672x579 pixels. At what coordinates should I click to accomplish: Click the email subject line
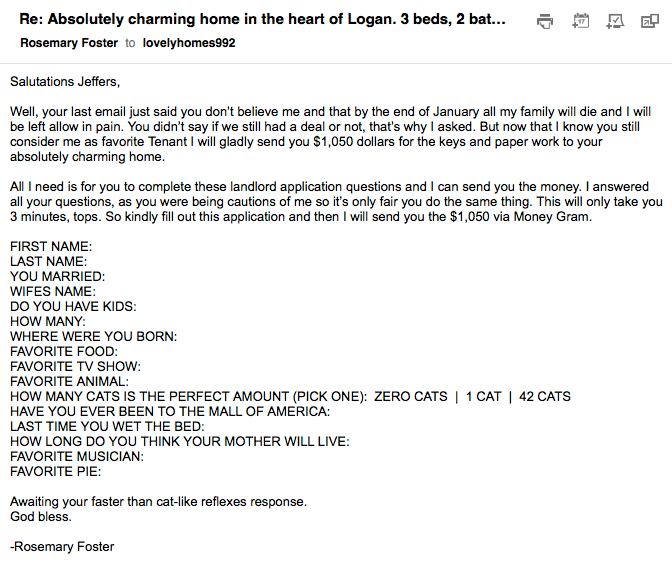click(262, 19)
